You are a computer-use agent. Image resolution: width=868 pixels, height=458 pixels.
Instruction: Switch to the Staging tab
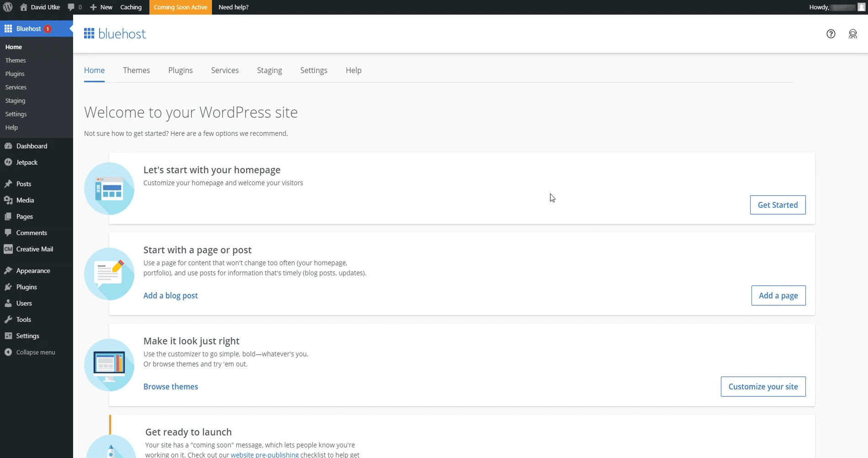270,70
